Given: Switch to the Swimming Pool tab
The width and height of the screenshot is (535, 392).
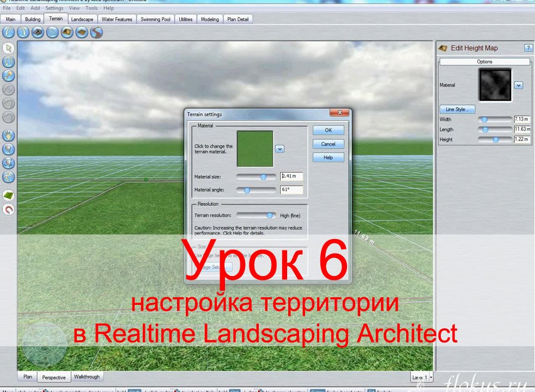Looking at the screenshot, I should [156, 20].
